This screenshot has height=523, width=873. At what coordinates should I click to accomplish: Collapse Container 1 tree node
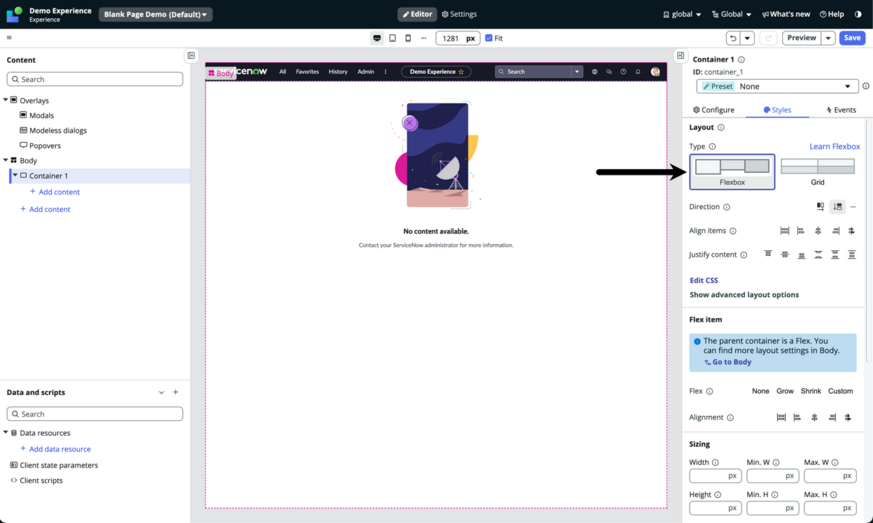(x=16, y=175)
